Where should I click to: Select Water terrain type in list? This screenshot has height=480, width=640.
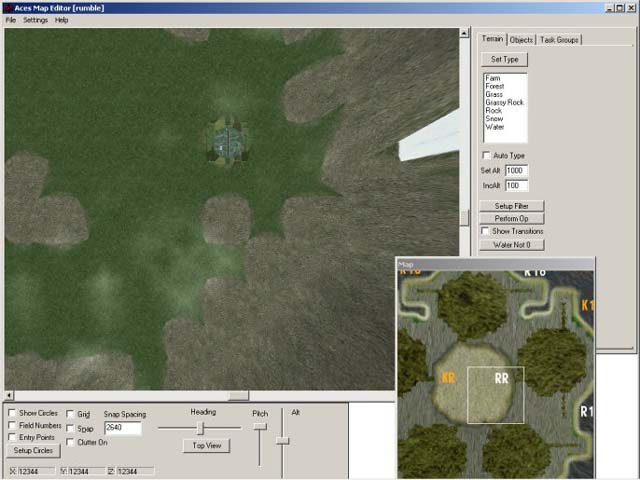point(495,127)
